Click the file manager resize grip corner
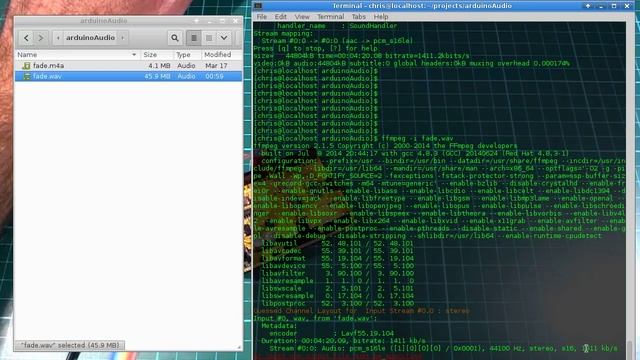Screen dimensions: 640x360 (239, 347)
